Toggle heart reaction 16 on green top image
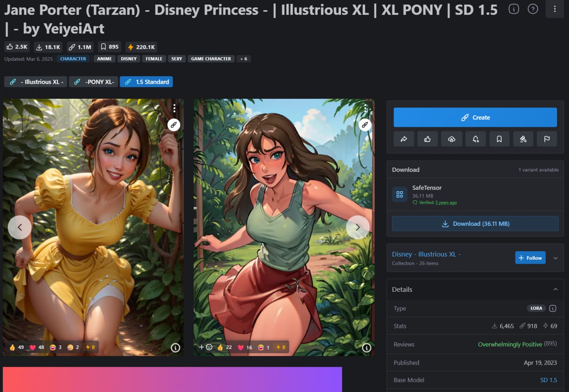 [245, 347]
